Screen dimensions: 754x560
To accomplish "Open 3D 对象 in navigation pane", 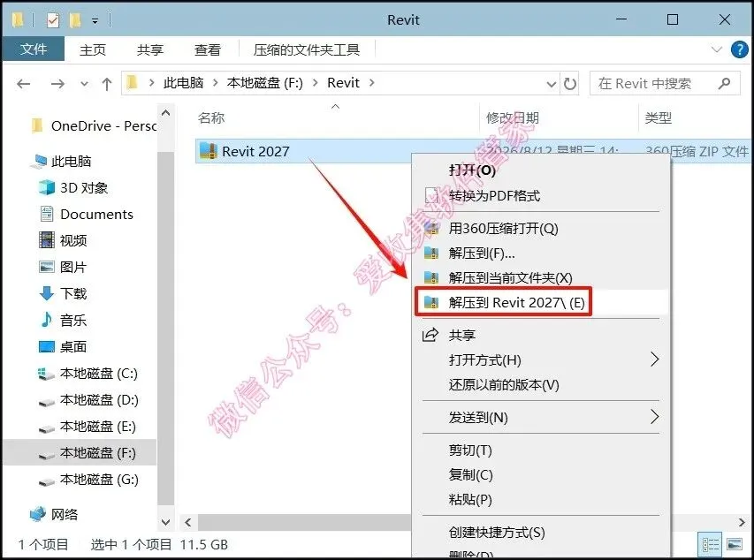I will click(73, 188).
